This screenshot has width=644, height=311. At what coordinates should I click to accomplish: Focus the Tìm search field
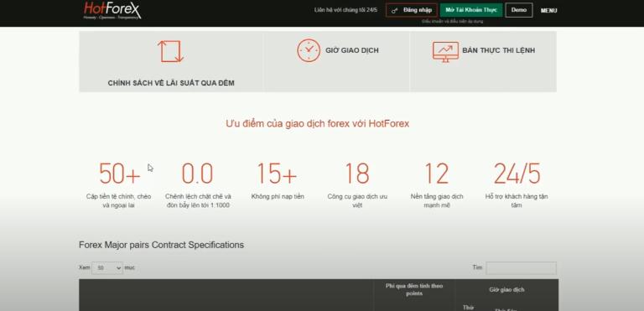tap(522, 268)
